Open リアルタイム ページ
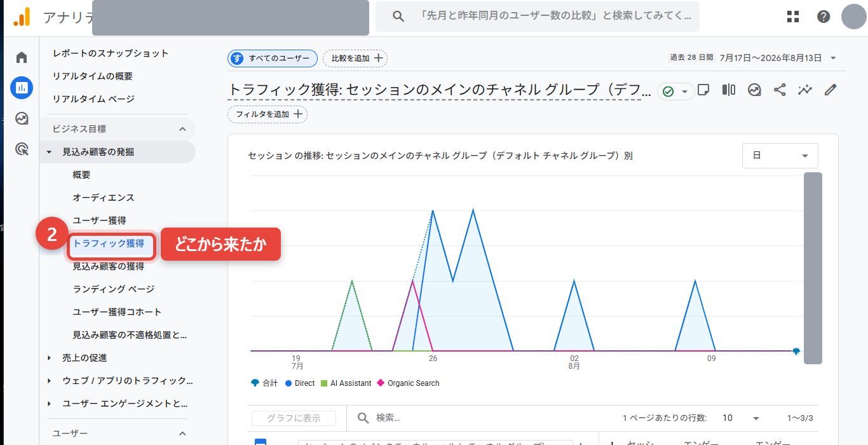The width and height of the screenshot is (868, 445). pos(93,99)
